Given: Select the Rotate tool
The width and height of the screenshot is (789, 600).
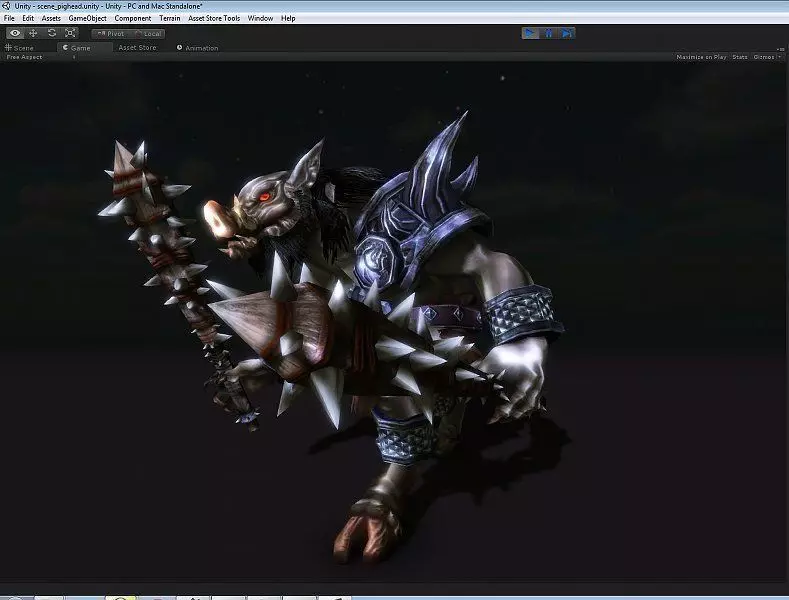Looking at the screenshot, I should point(52,33).
